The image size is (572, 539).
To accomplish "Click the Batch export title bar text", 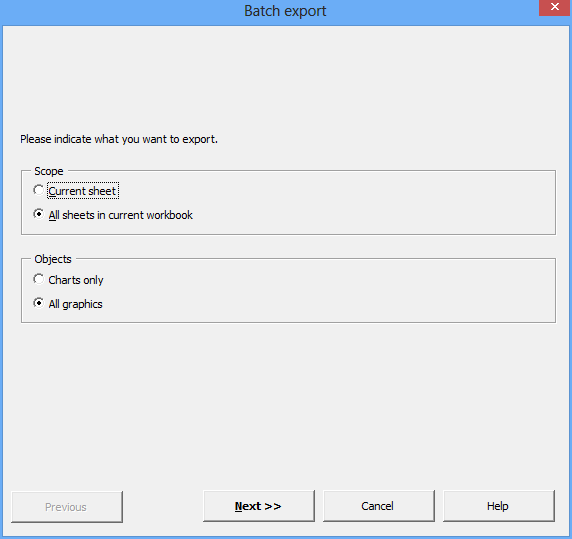I will pos(285,11).
